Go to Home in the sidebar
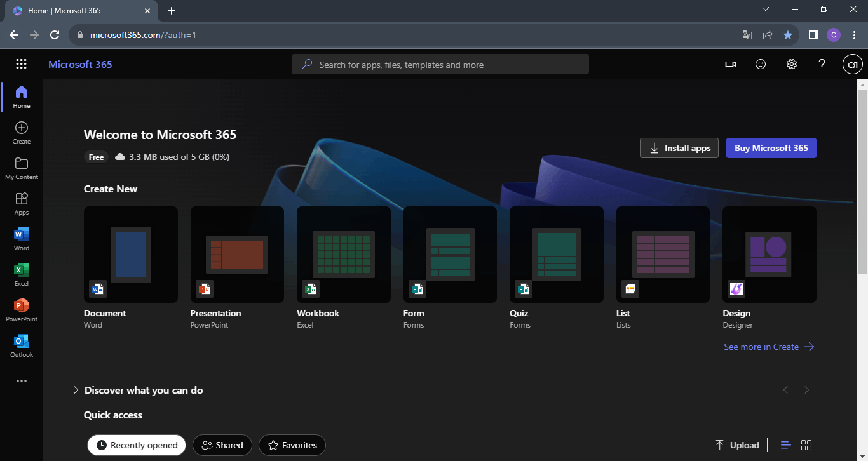Screen dimensions: 868x461 (x=22, y=97)
